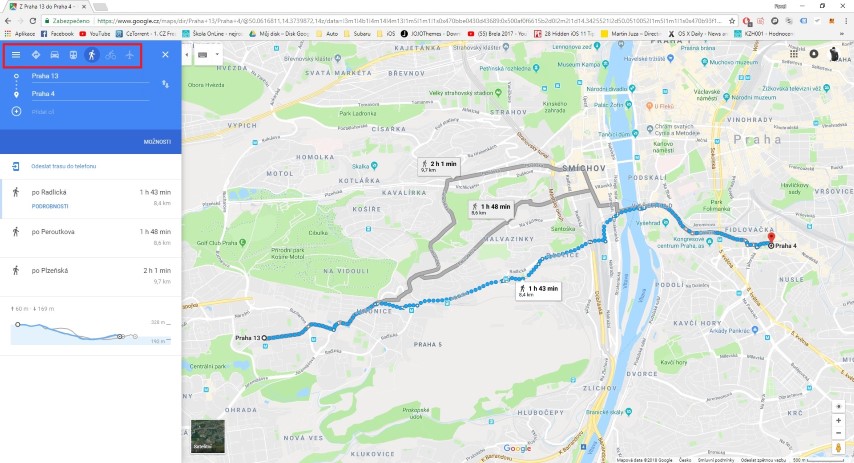The width and height of the screenshot is (854, 463).
Task: Select the best travel mode diamond icon
Action: click(36, 54)
